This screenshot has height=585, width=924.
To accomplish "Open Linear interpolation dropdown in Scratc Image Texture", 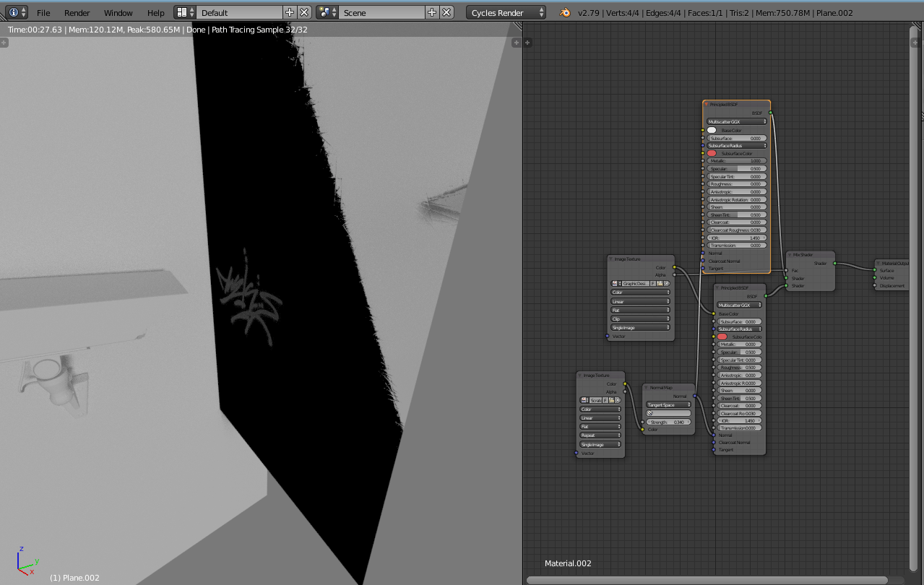I will (600, 417).
